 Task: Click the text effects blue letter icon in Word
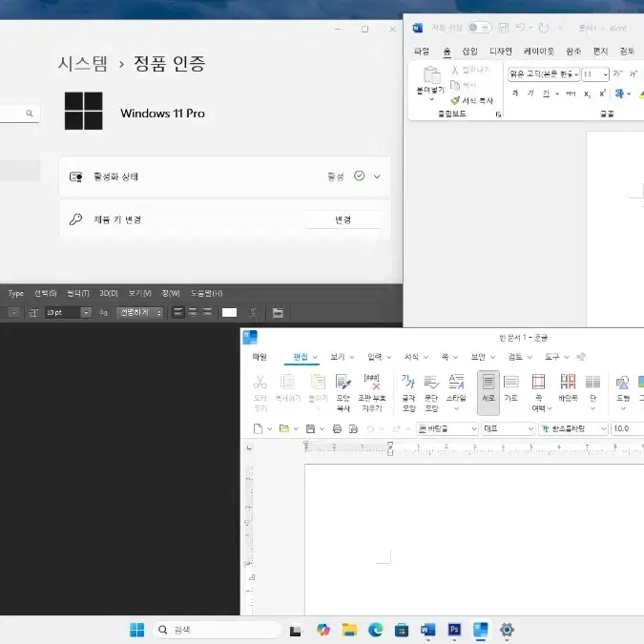pyautogui.click(x=619, y=93)
